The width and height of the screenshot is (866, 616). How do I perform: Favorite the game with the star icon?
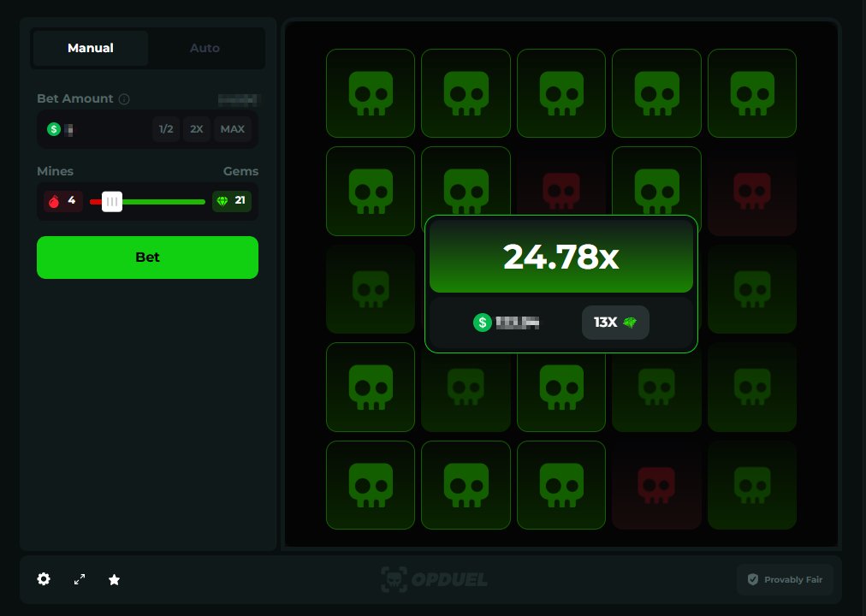pyautogui.click(x=115, y=579)
